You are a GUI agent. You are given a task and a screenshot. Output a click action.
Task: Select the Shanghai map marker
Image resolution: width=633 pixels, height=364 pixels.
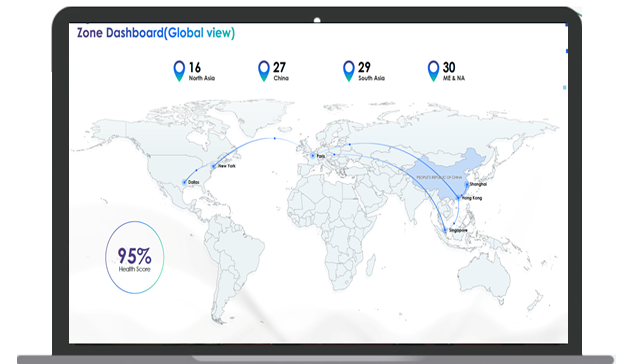(x=467, y=184)
